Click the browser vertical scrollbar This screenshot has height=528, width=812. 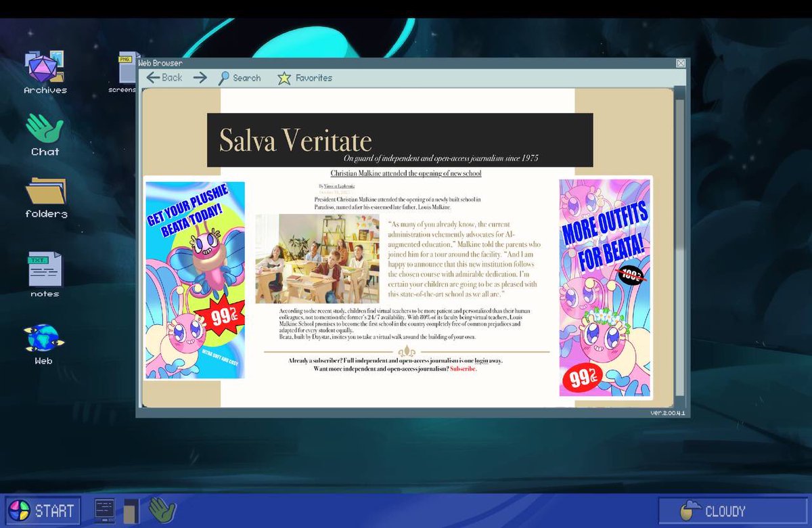(679, 247)
